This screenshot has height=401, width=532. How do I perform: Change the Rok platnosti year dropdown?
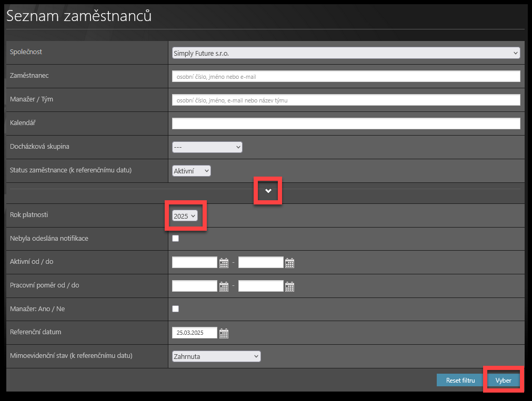(x=185, y=216)
